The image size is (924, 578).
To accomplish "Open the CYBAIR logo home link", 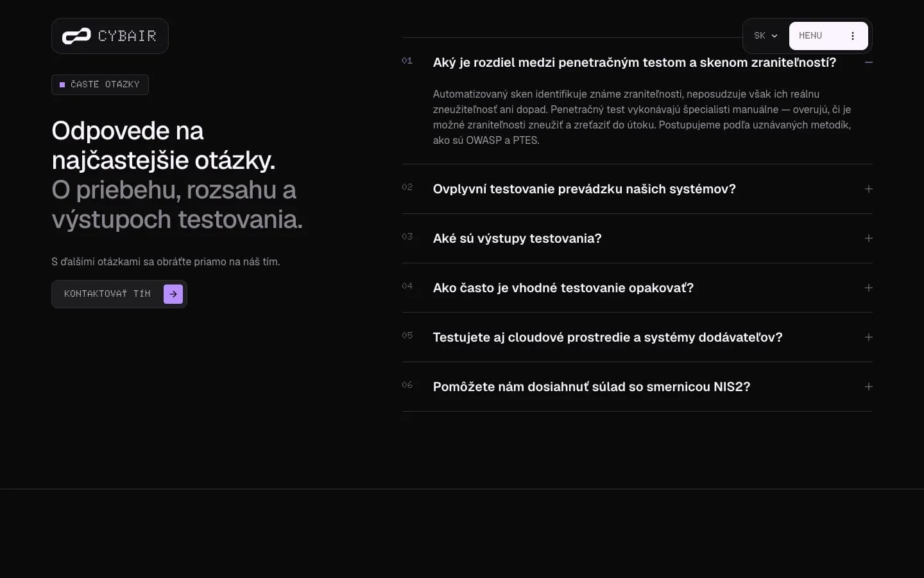I will 110,36.
